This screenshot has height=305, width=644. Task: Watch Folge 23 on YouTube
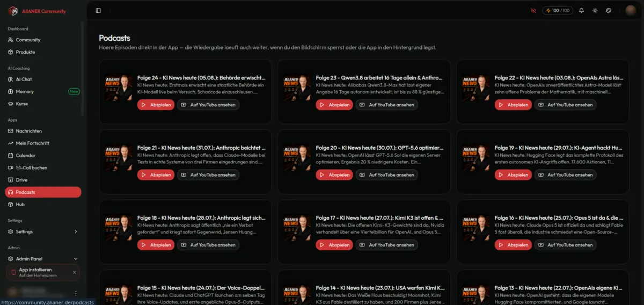click(387, 105)
